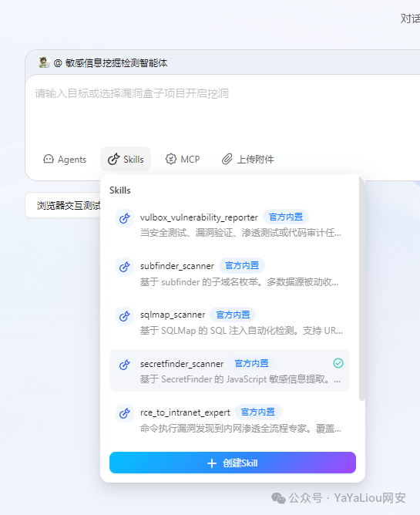Click the 官方内置 badge on vulbox_vulnerability_reporter
Image resolution: width=420 pixels, height=515 pixels.
[286, 217]
